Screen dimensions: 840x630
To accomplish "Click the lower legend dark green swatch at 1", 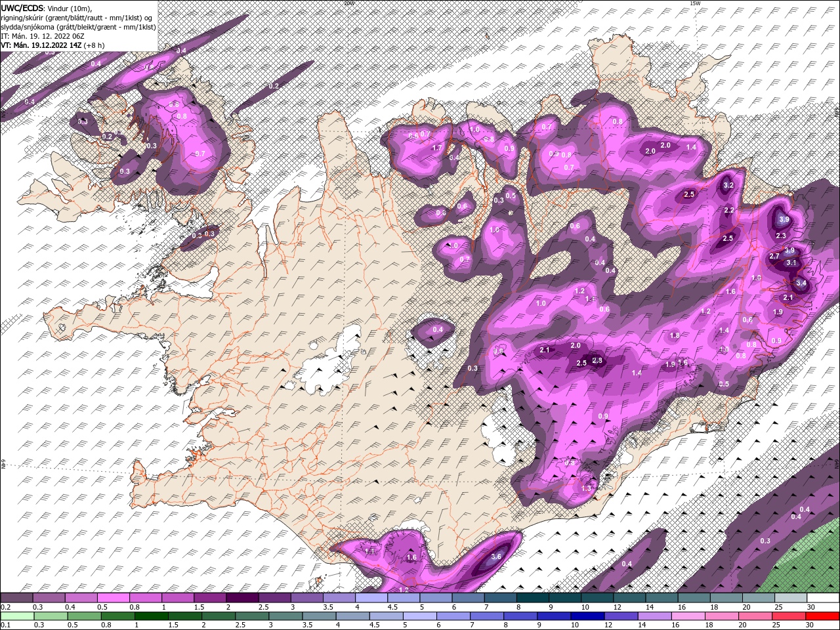I will [152, 616].
